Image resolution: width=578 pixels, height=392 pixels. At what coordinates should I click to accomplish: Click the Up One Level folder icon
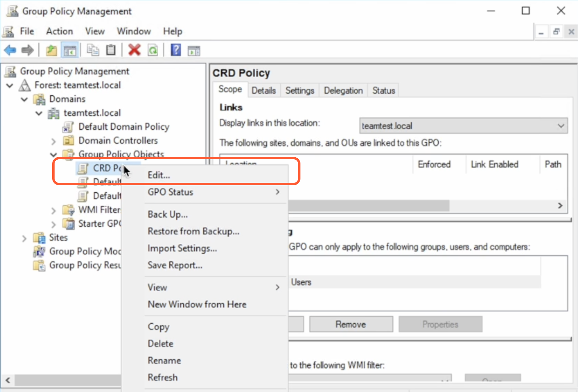click(51, 51)
